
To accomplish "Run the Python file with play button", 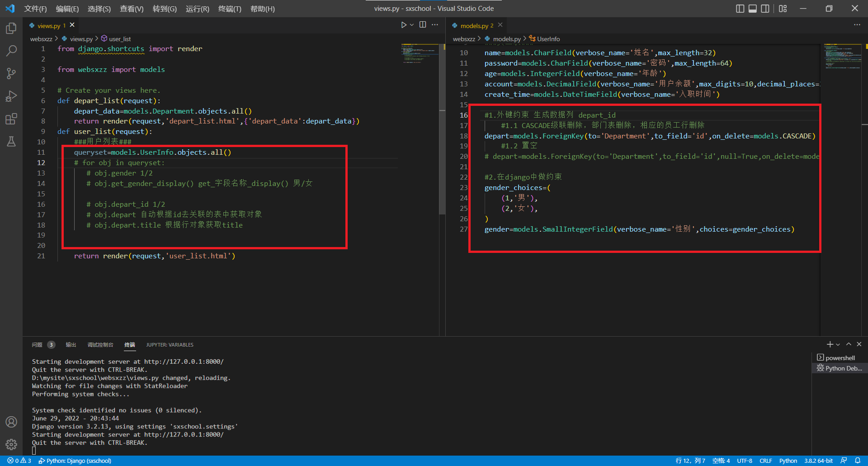I will 404,25.
